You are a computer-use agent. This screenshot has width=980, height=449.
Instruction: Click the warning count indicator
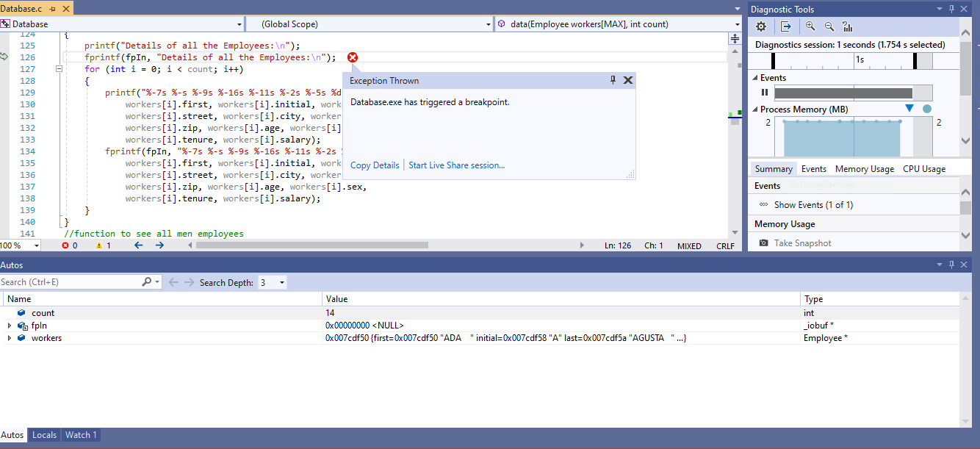pos(104,245)
